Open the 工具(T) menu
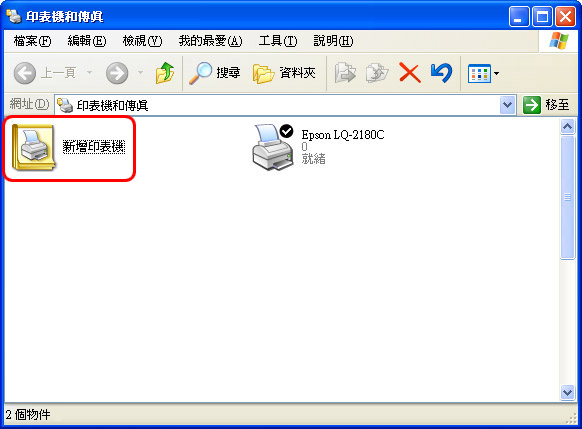This screenshot has width=582, height=429. (x=278, y=41)
